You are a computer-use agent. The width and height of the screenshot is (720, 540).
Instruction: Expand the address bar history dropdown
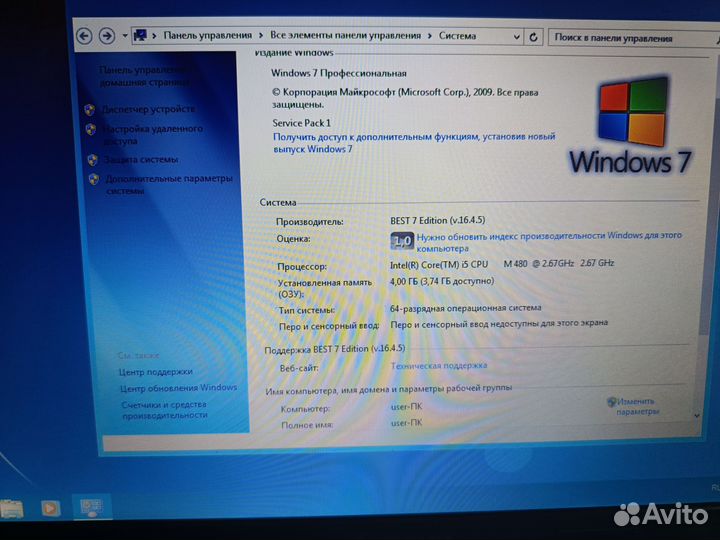(x=517, y=37)
